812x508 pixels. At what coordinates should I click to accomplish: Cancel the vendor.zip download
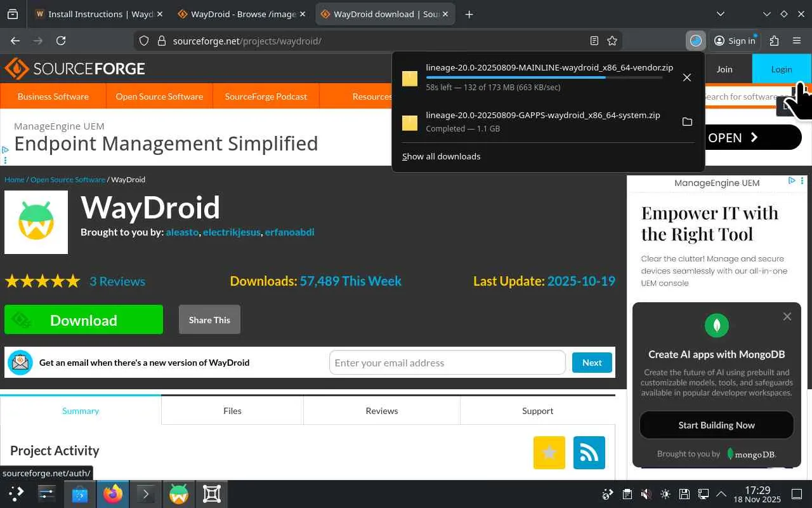pyautogui.click(x=687, y=77)
